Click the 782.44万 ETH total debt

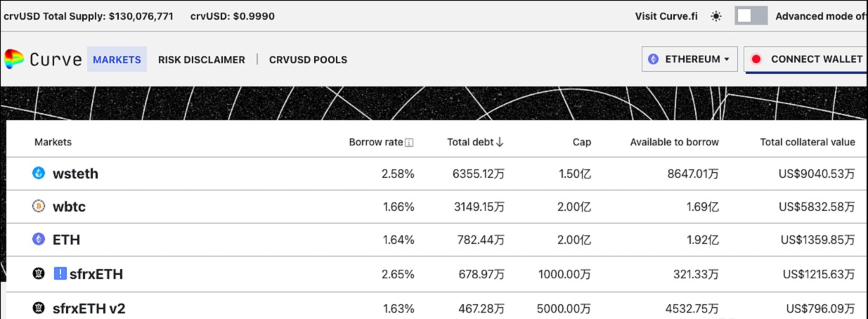482,240
